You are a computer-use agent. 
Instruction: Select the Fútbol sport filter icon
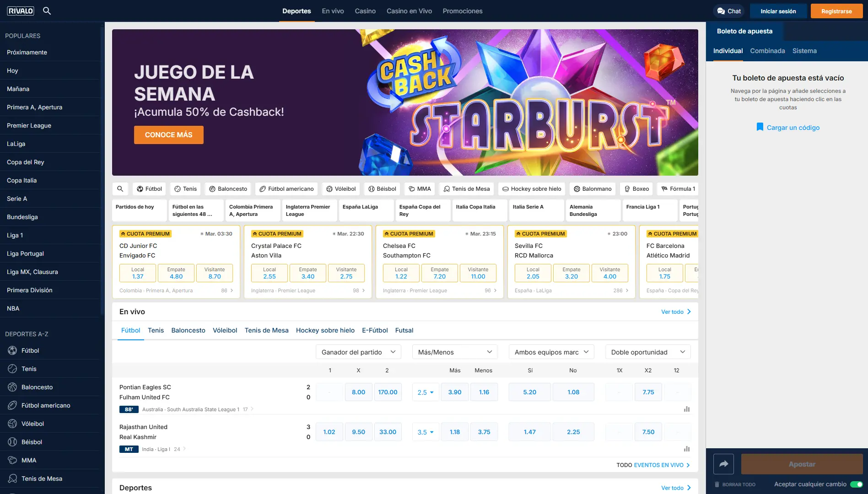(x=140, y=189)
